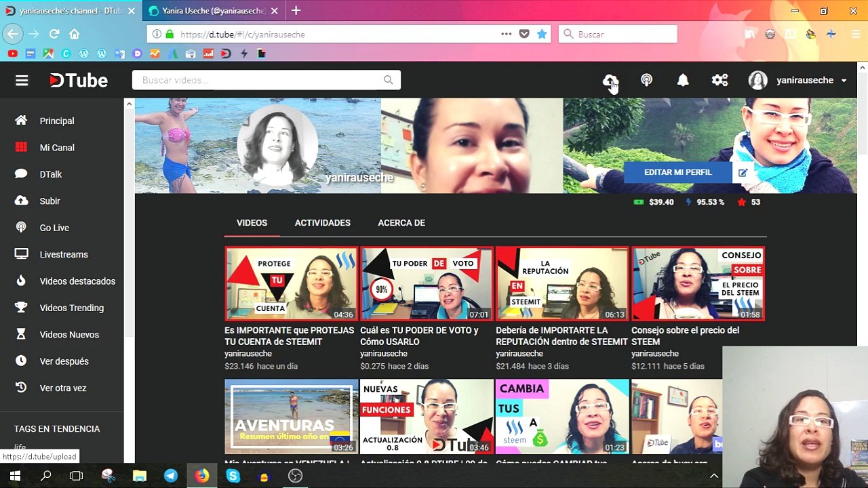Open title 'Cuál es TU PODER DE VOTO'
The height and width of the screenshot is (488, 868).
click(420, 336)
